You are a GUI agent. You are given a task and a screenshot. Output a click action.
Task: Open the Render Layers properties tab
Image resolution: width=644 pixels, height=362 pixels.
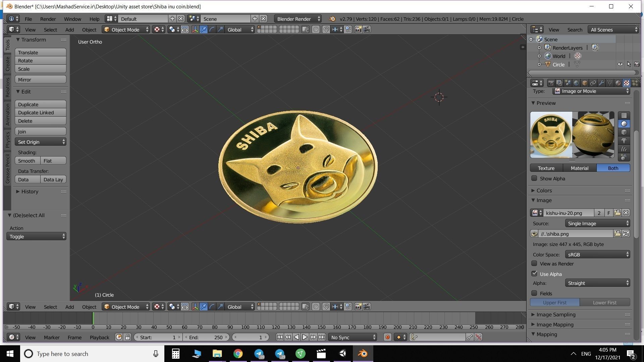coord(559,83)
